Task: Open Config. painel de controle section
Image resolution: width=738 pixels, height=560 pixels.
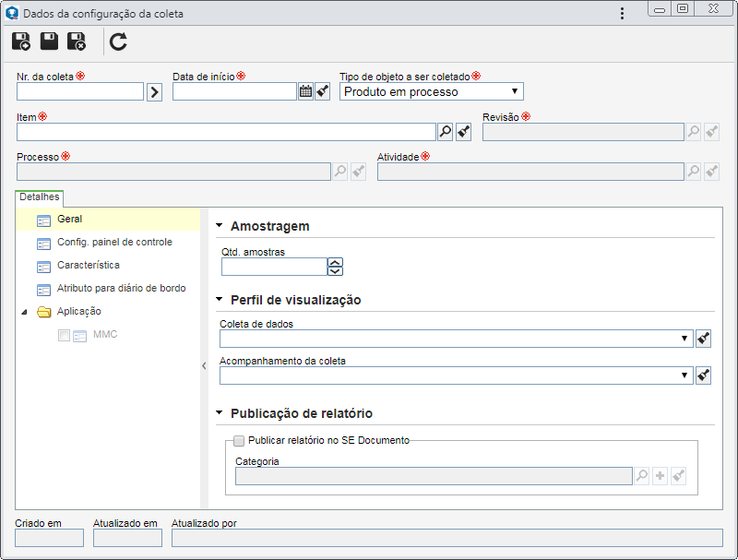Action: coord(114,242)
